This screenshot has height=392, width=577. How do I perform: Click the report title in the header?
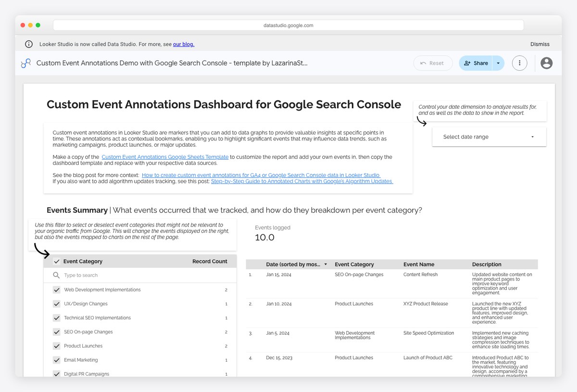(x=172, y=63)
